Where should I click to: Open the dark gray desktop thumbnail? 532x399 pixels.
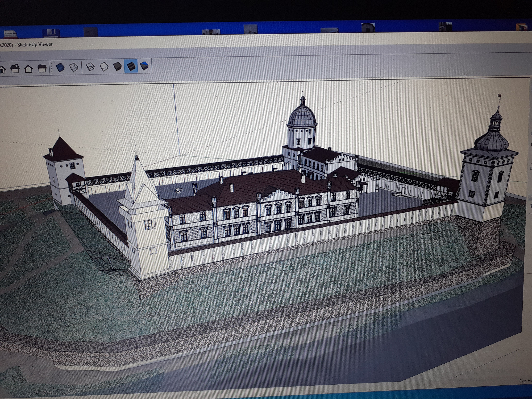coord(91,32)
